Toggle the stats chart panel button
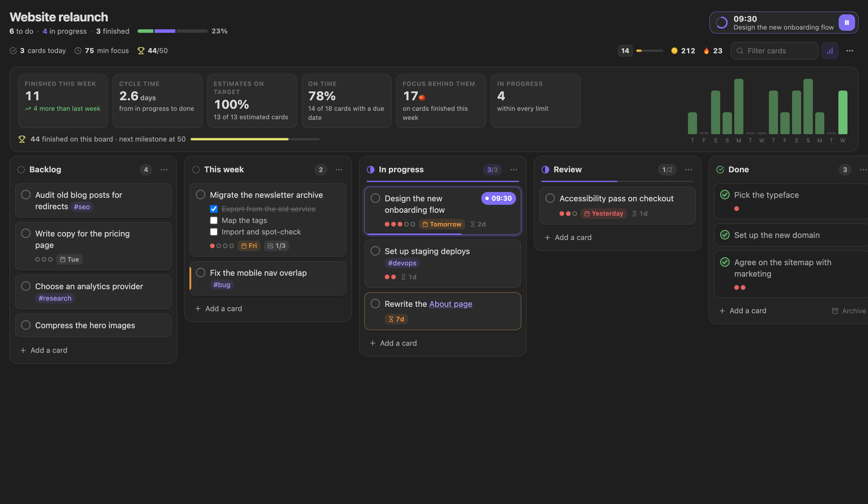The width and height of the screenshot is (868, 504). (830, 51)
